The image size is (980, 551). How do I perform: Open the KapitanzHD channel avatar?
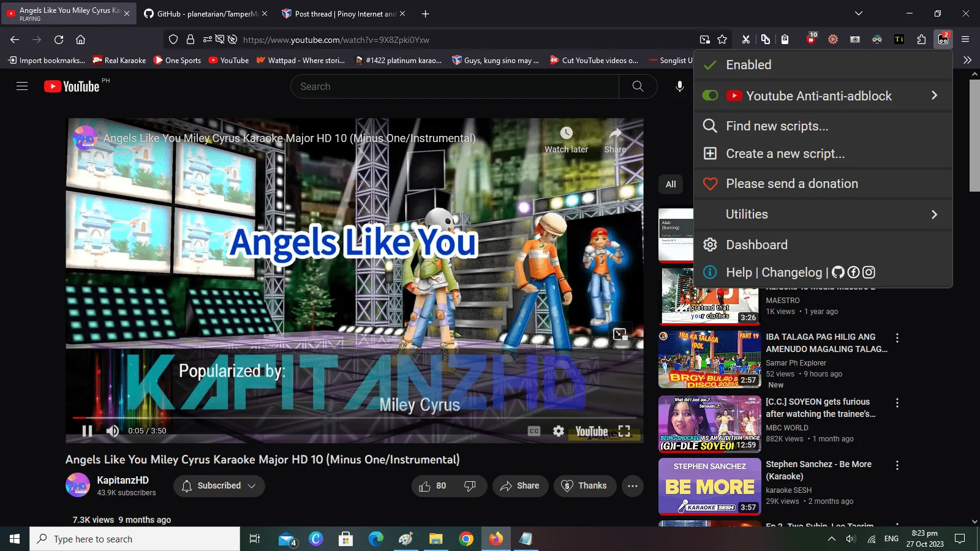[x=78, y=485]
